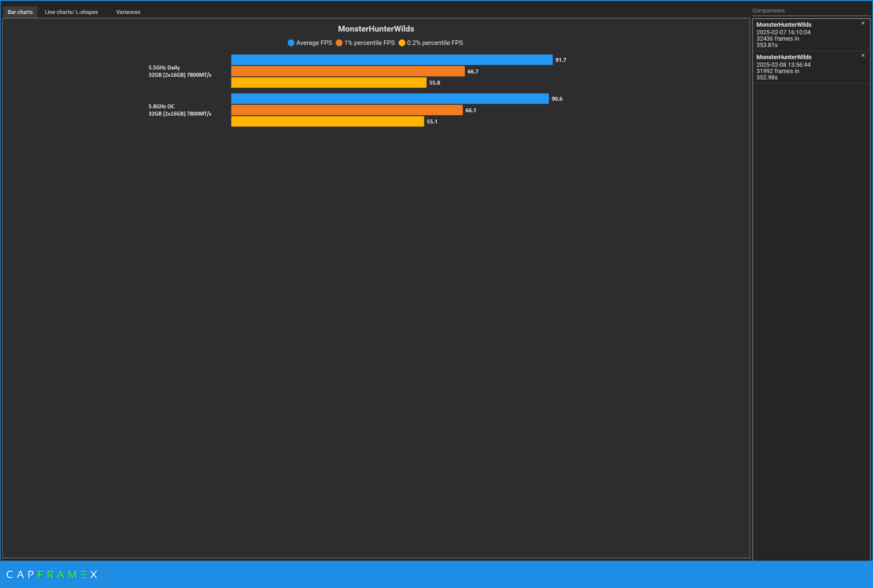Screen dimensions: 873x588
Task: Select the Bar charts tab
Action: pos(20,12)
